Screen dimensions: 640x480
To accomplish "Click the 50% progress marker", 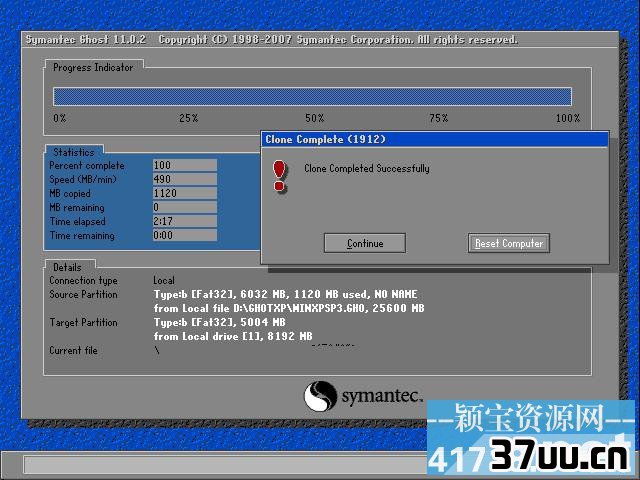I will pyautogui.click(x=315, y=118).
